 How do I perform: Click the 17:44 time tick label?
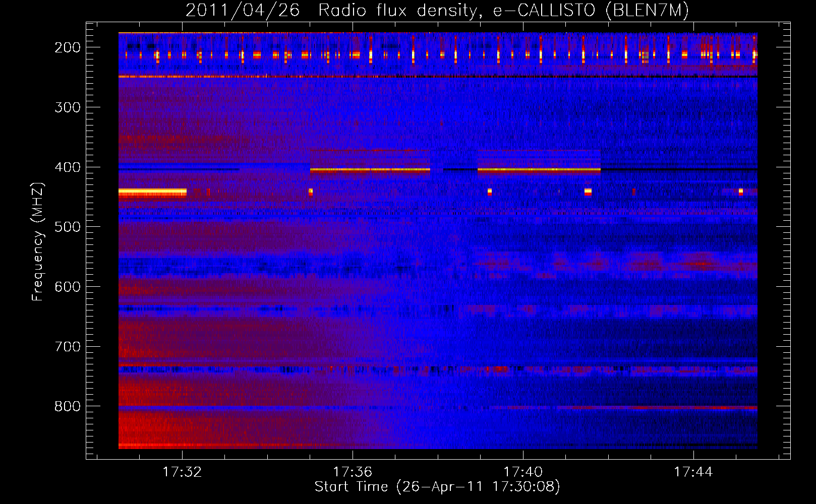pyautogui.click(x=693, y=472)
